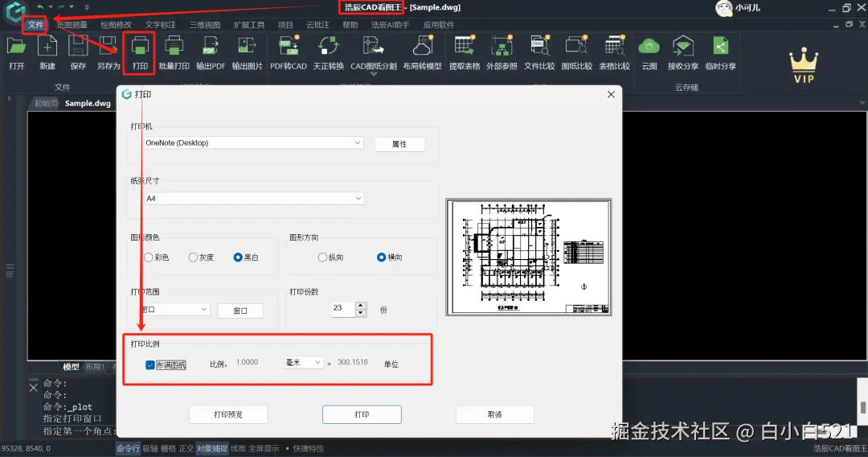Expand the 毫米 unit dropdown
Viewport: 868px width, 457px height.
point(303,362)
